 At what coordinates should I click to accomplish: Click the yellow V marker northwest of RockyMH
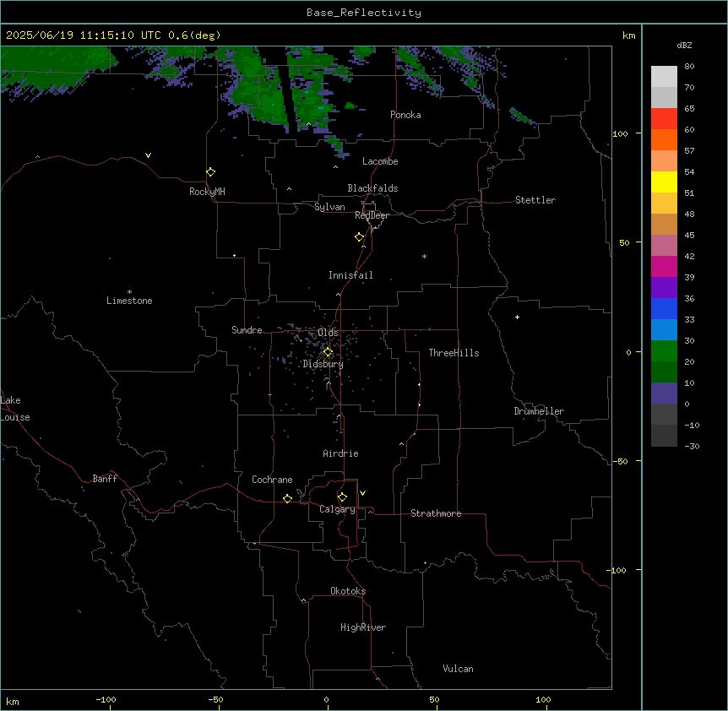tap(148, 155)
